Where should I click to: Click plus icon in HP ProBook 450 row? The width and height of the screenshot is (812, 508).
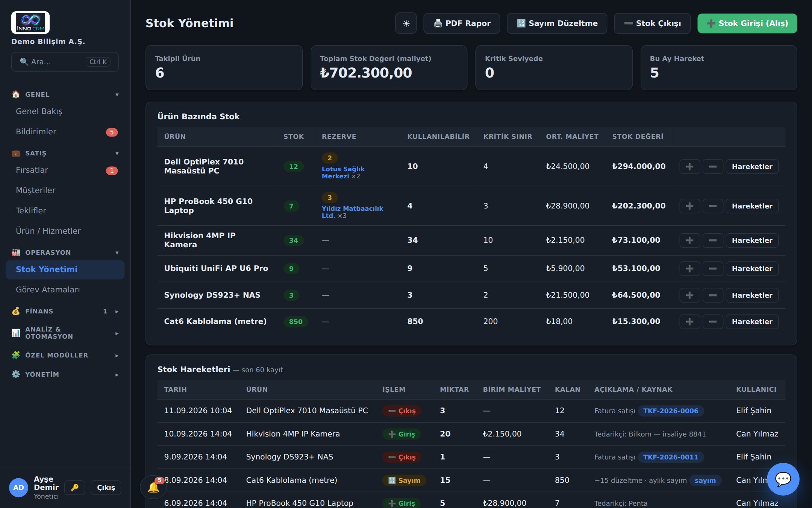689,206
